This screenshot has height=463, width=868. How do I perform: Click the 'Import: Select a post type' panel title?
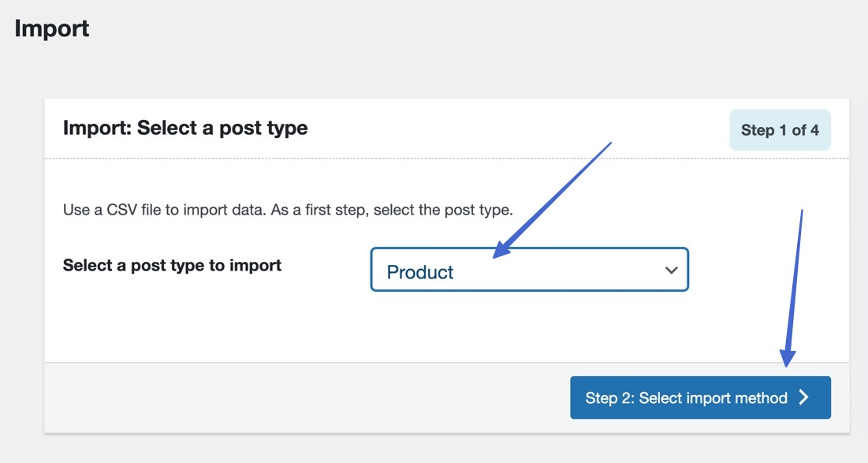185,127
